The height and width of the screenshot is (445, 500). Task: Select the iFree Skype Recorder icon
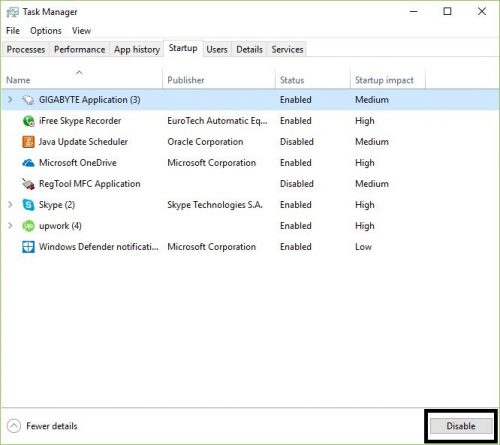28,121
